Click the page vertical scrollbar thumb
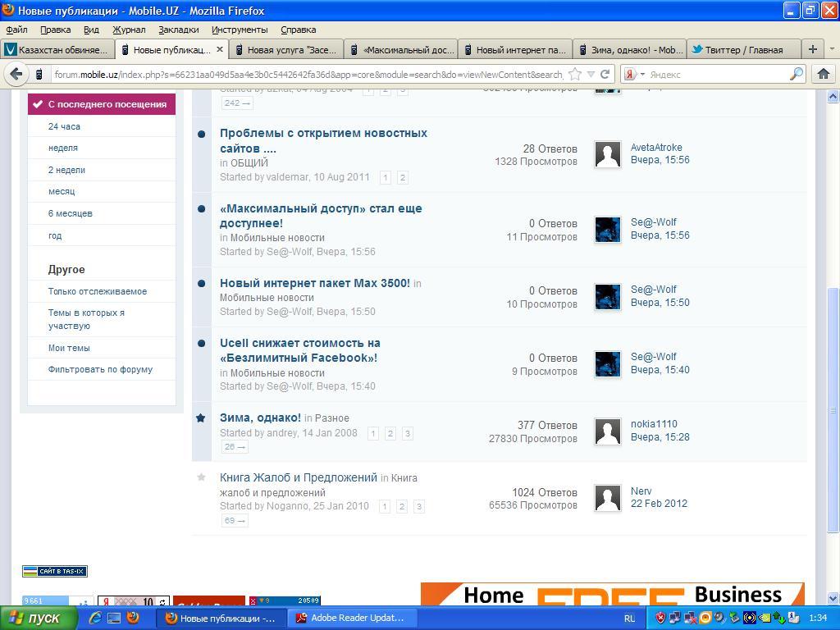 833,410
